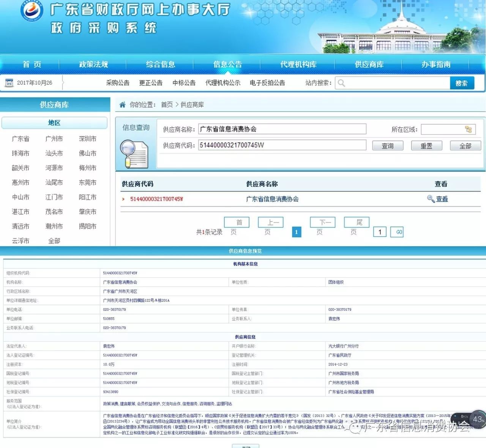The image size is (486, 448).
Task: Select the 地区 header in sidebar
Action: pyautogui.click(x=54, y=123)
